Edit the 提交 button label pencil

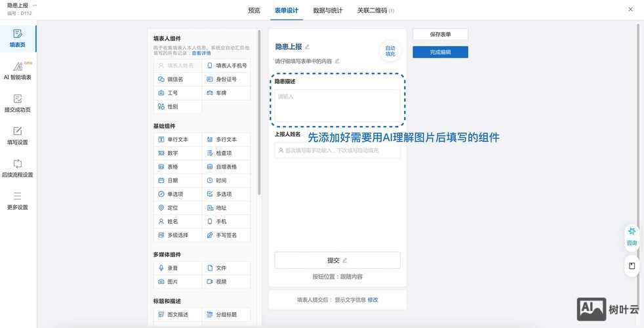point(344,260)
